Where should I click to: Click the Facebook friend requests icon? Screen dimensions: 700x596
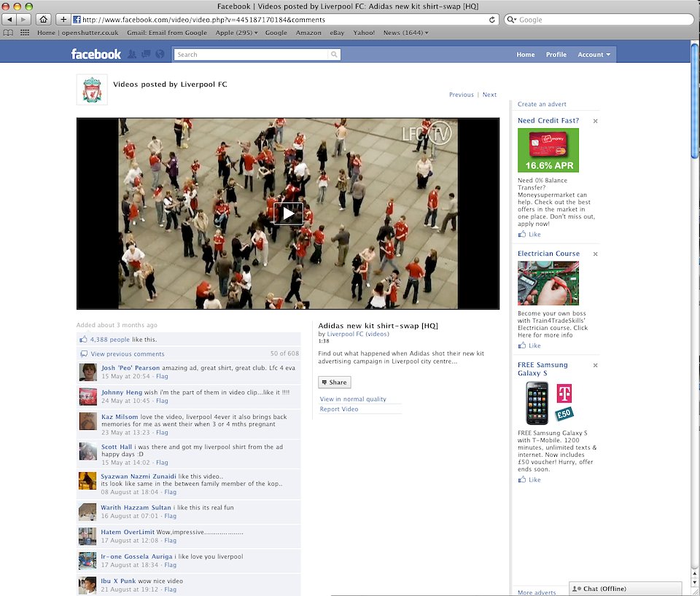point(132,54)
